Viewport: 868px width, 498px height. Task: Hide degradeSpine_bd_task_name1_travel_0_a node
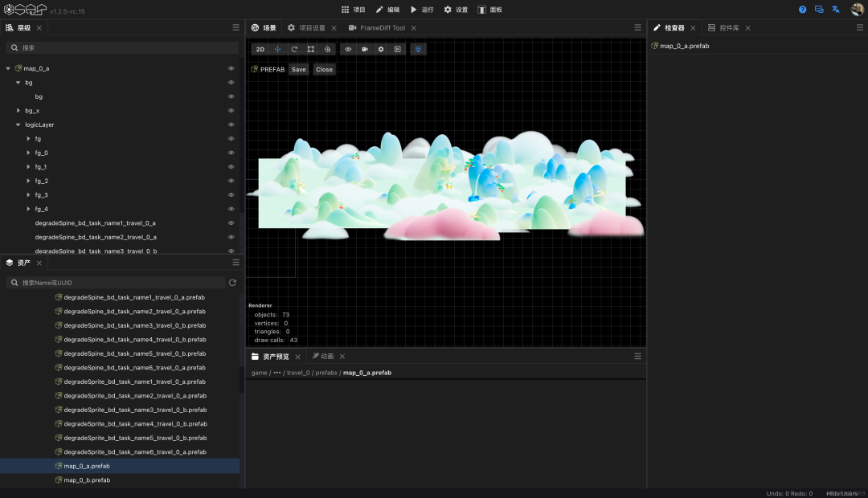coord(231,223)
